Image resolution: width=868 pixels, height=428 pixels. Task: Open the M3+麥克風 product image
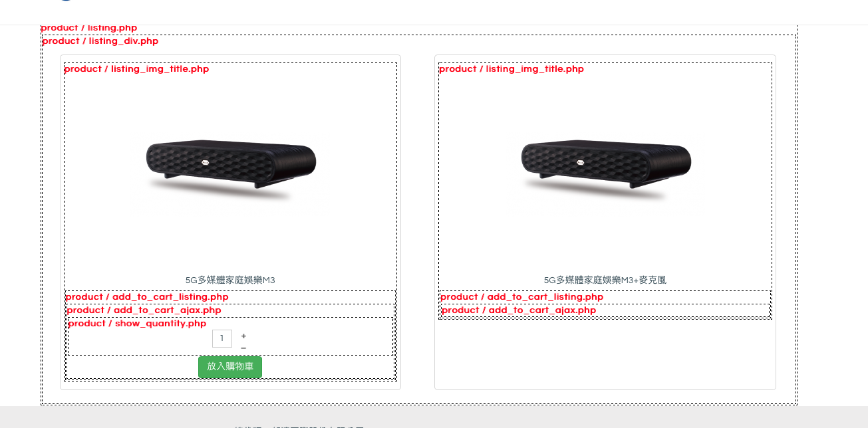606,170
